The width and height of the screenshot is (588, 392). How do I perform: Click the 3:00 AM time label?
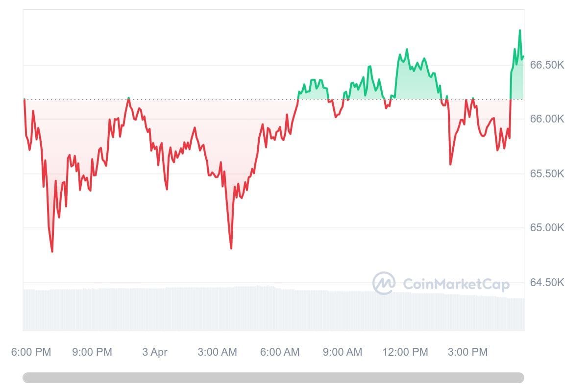[217, 352]
